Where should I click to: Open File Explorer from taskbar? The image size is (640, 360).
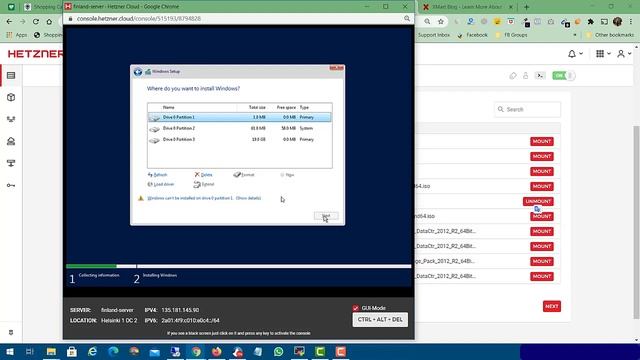coord(51,351)
